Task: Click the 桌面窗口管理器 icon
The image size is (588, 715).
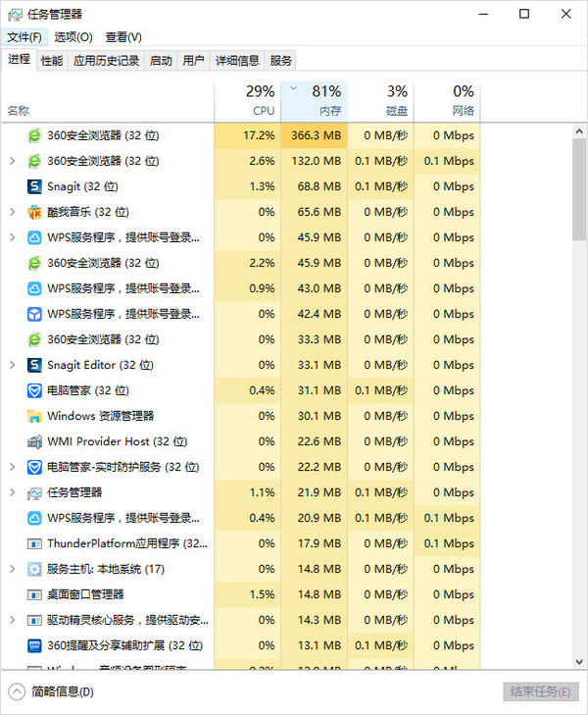Action: click(34, 594)
